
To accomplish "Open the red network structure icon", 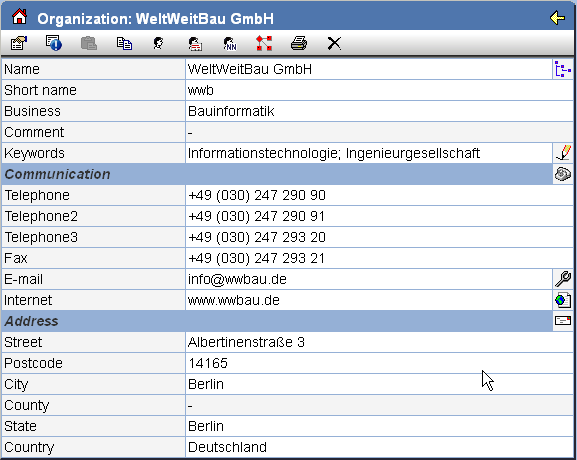I will (264, 43).
